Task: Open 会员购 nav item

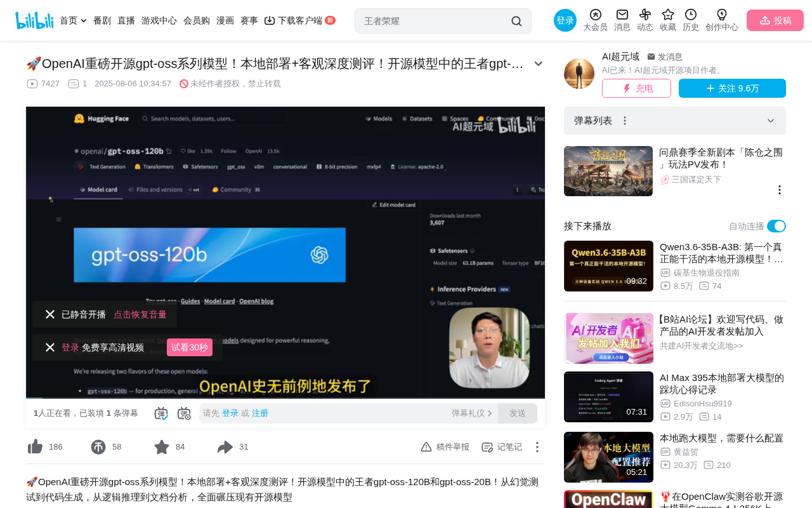Action: point(197,20)
